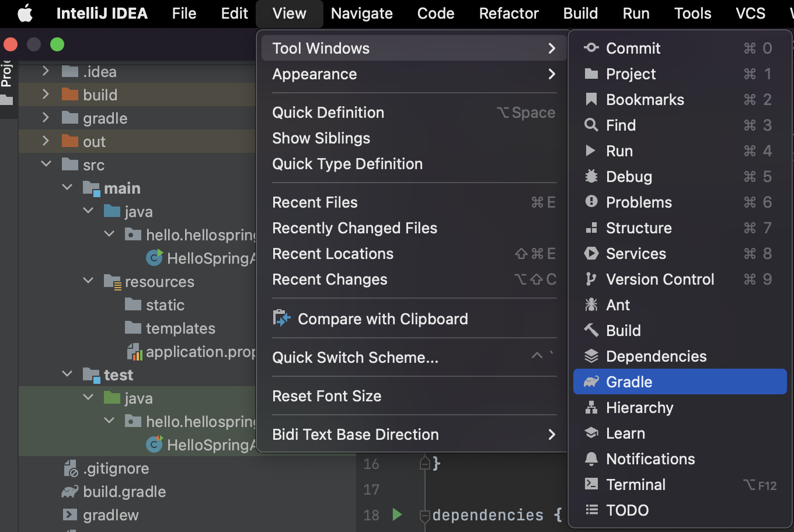Click the Version Control branch icon

(591, 279)
